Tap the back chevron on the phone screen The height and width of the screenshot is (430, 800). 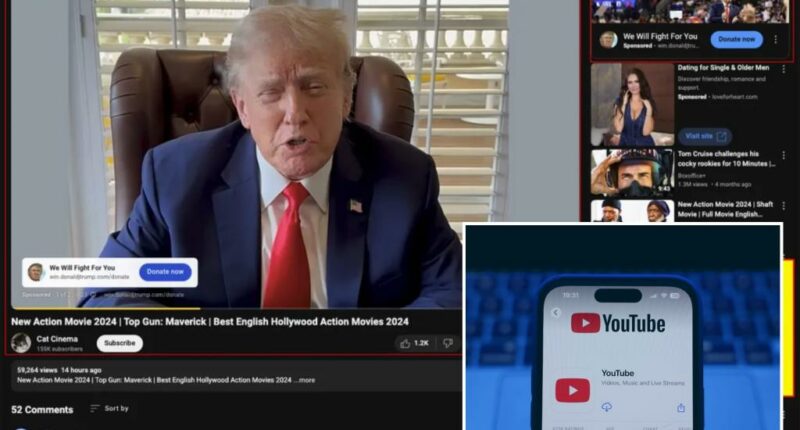[556, 313]
